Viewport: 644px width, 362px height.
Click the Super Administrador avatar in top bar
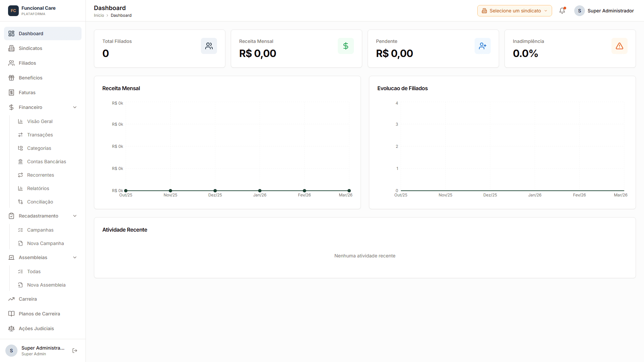point(580,11)
